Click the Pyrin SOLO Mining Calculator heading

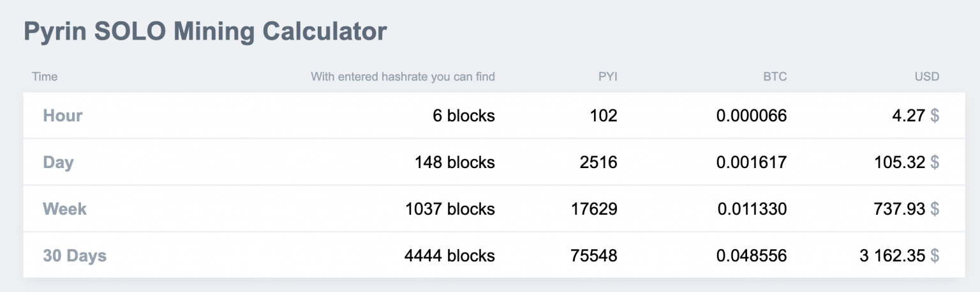coord(205,31)
